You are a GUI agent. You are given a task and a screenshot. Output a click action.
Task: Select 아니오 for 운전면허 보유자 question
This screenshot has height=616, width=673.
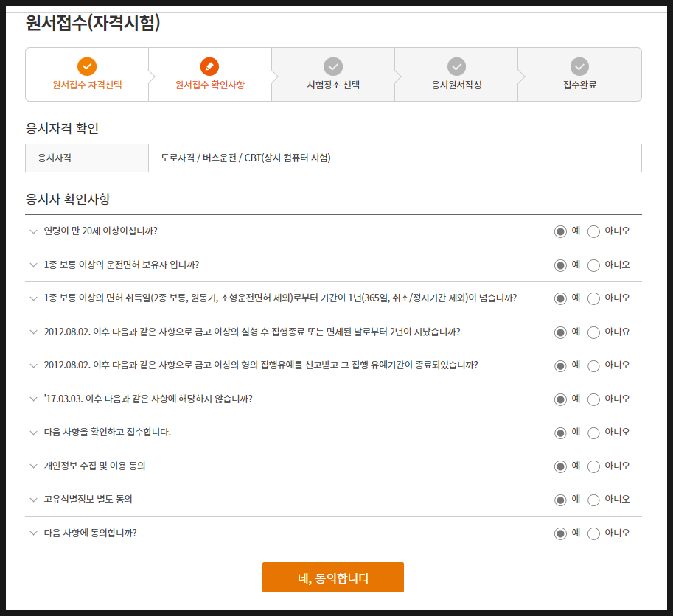click(x=593, y=265)
